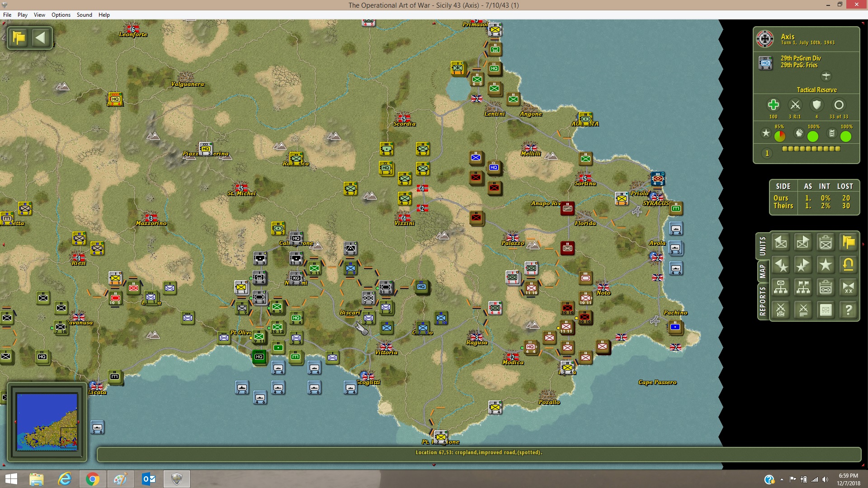Click the yellow flags end-turn icon top-left
This screenshot has height=488, width=868.
(19, 38)
